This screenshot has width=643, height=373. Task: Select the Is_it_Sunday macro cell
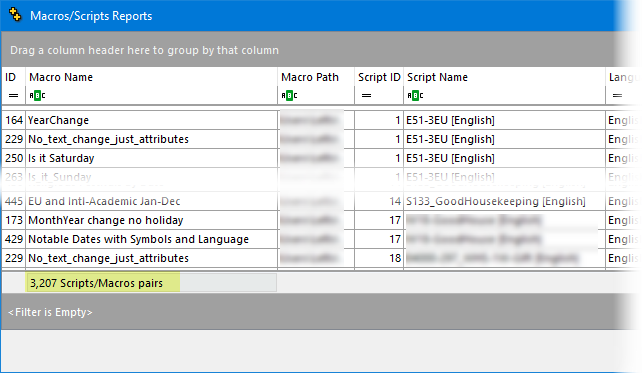151,177
